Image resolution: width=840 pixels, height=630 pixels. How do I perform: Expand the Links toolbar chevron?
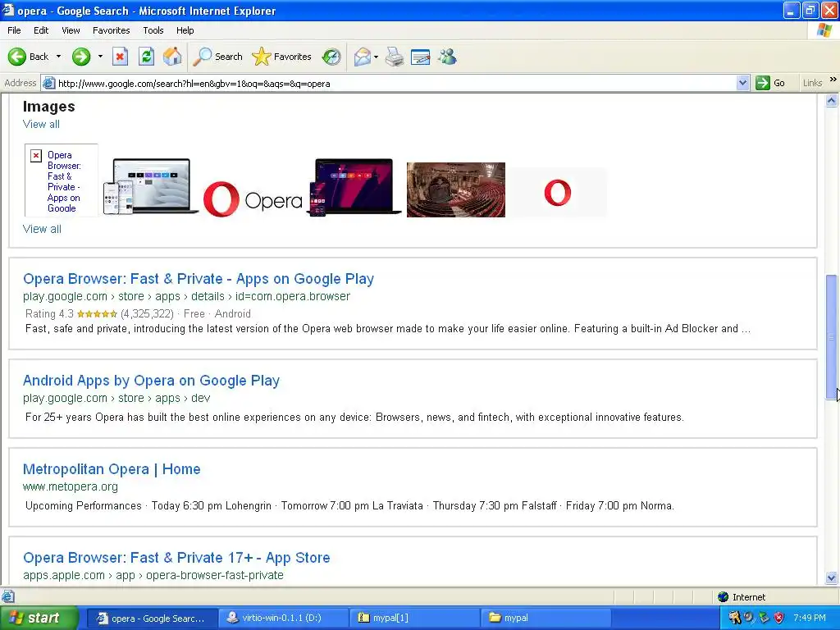coord(833,80)
